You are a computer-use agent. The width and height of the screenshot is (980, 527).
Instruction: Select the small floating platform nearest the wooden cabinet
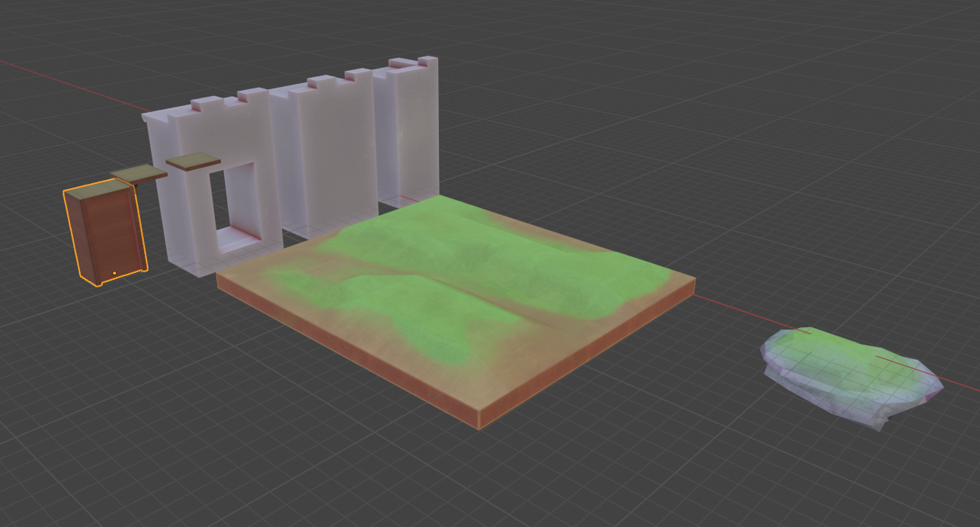[x=139, y=175]
